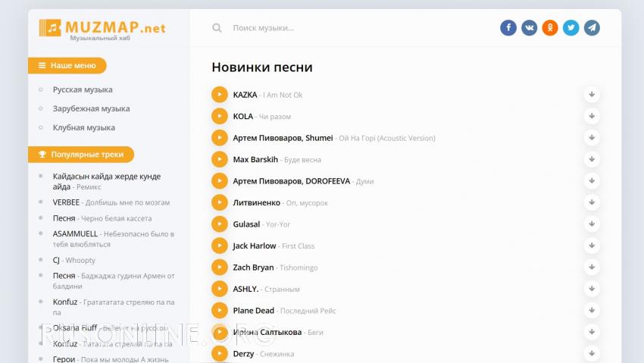The width and height of the screenshot is (644, 363).
Task: Open popular track CJ - Whoopty
Action: [x=74, y=261]
